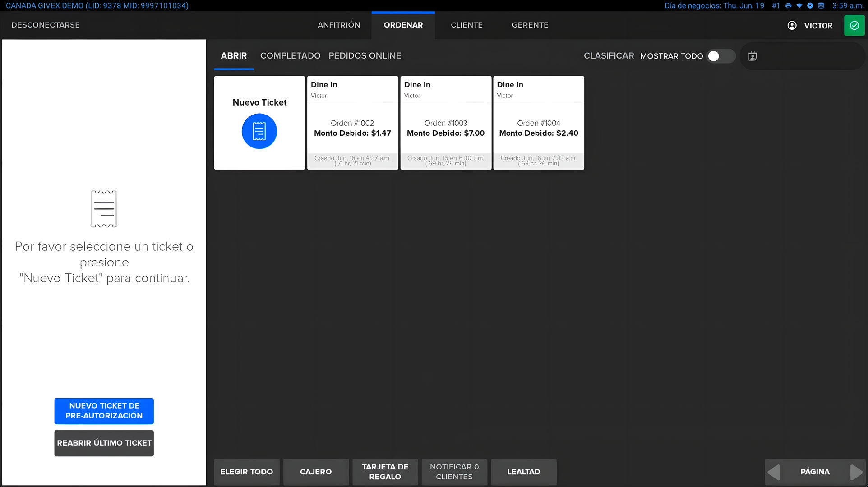Open the Pedidos Online tab
The width and height of the screenshot is (868, 487).
coord(365,56)
